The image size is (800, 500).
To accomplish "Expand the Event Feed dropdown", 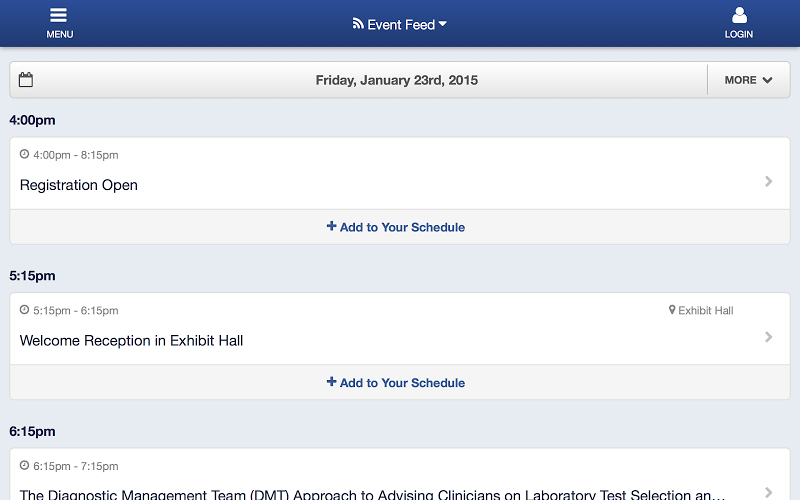I will pyautogui.click(x=399, y=24).
